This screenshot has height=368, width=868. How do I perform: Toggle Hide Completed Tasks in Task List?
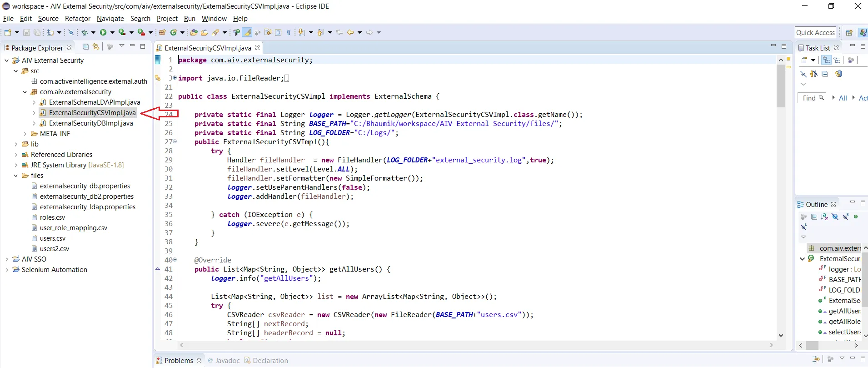[803, 74]
